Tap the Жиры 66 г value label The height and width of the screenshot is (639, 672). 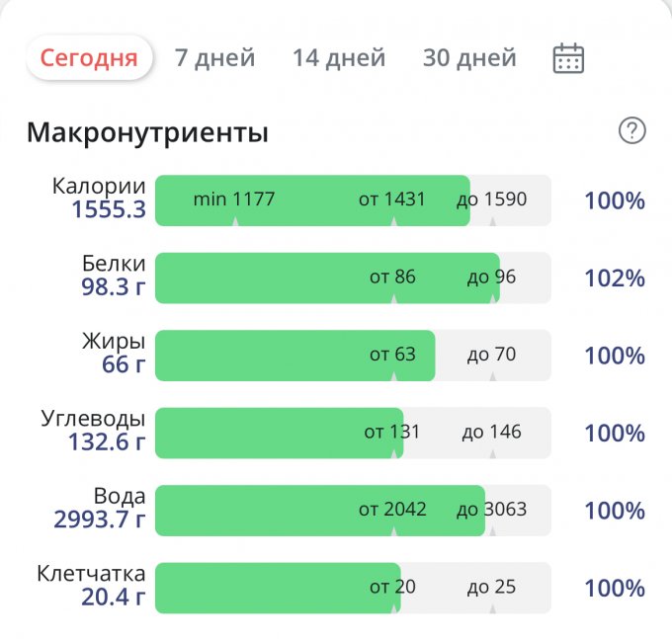(123, 364)
